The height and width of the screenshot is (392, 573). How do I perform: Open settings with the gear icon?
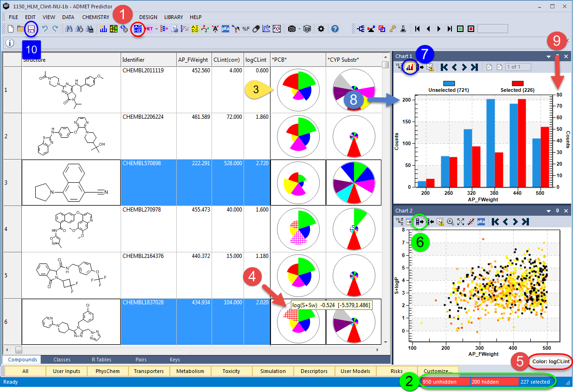click(x=321, y=29)
